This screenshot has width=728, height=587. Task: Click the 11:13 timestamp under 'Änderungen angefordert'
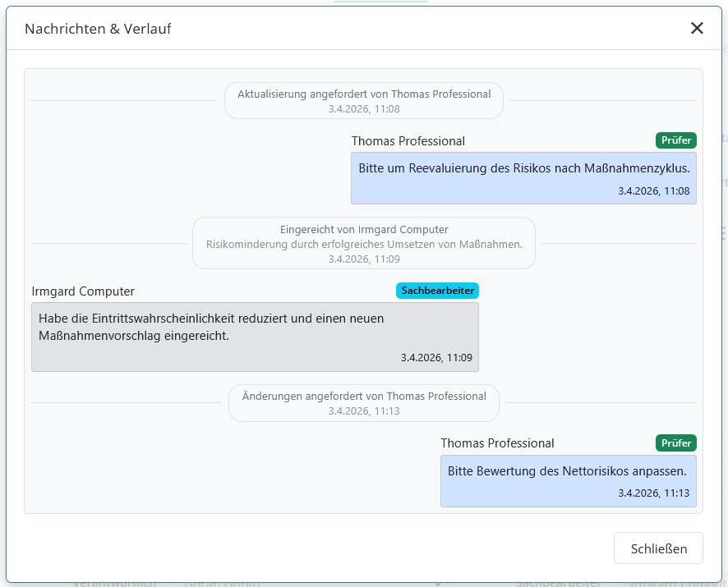click(364, 410)
